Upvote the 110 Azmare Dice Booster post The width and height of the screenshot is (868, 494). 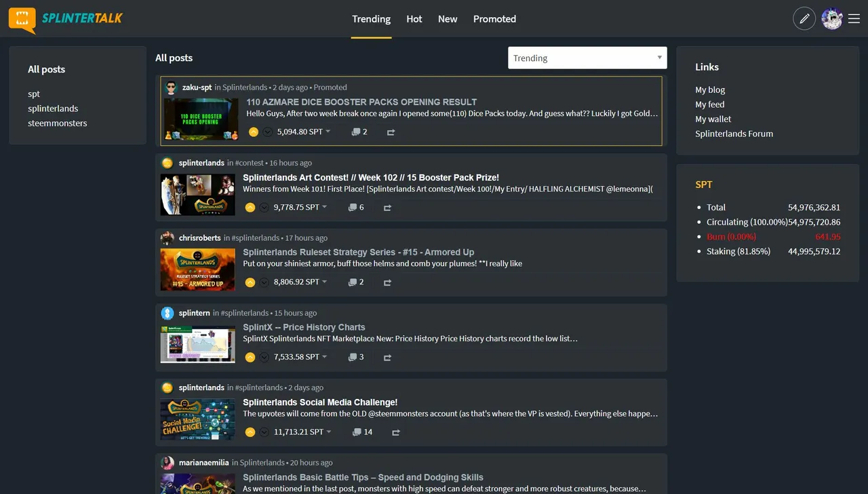tap(254, 132)
